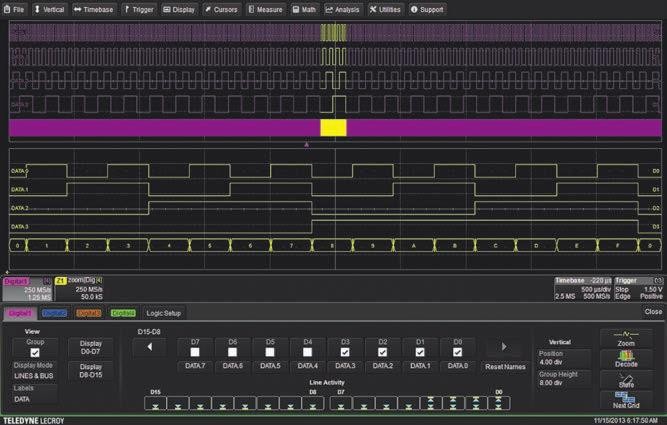Screen dimensions: 667x425
Task: Edit the DATA.3 name field
Action: (345, 366)
